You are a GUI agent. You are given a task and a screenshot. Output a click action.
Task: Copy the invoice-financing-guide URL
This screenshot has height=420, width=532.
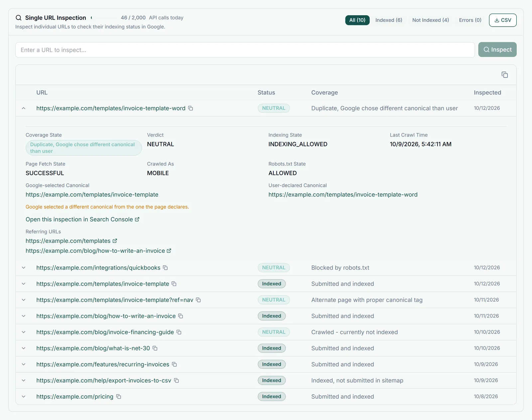click(179, 332)
